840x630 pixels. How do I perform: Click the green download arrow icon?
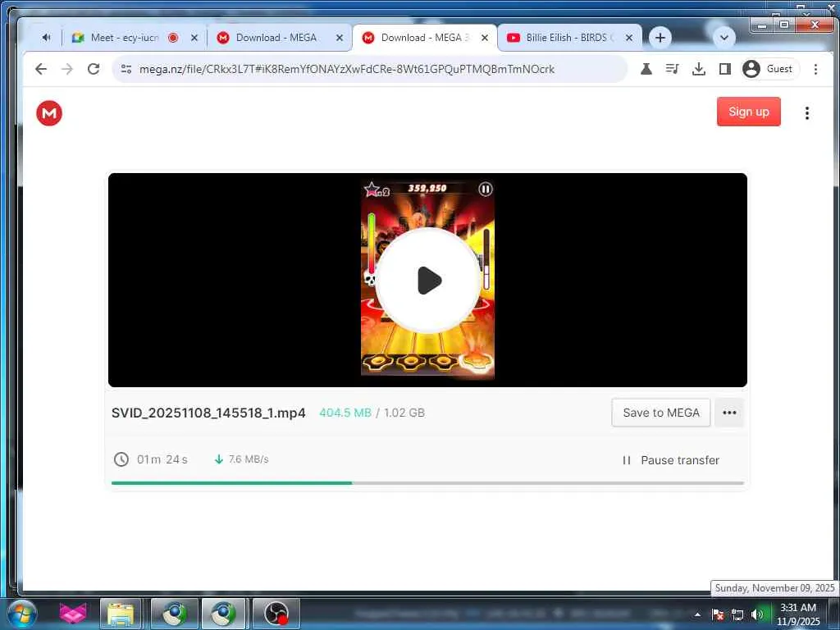(x=218, y=459)
